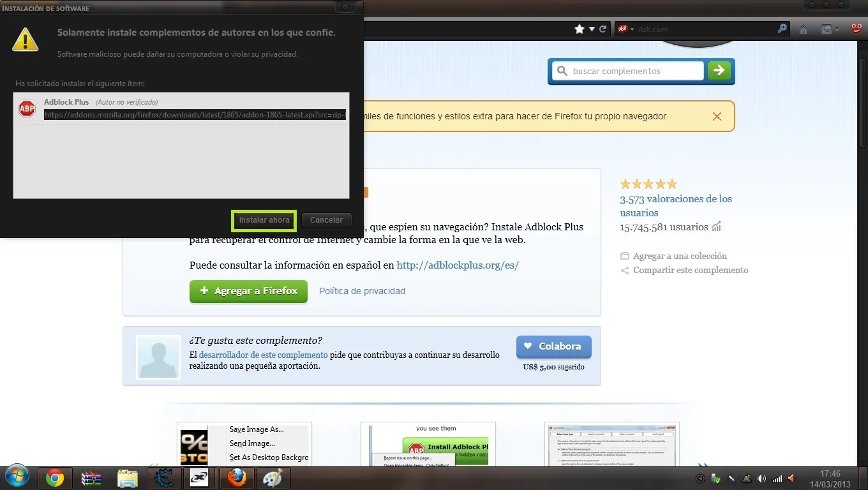Click the safely remove hardware tray icon
868x490 pixels.
click(x=716, y=479)
